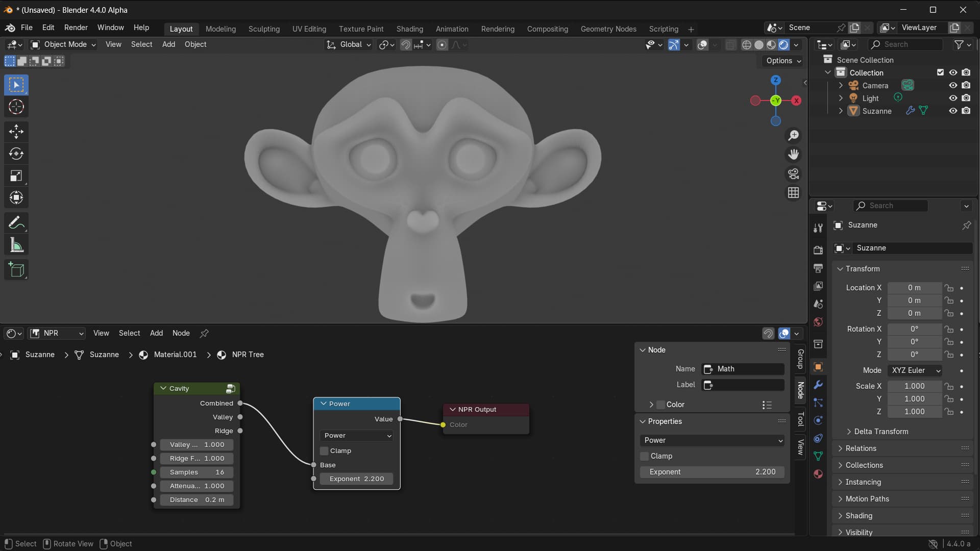
Task: Open the NPR tree type dropdown
Action: (56, 333)
